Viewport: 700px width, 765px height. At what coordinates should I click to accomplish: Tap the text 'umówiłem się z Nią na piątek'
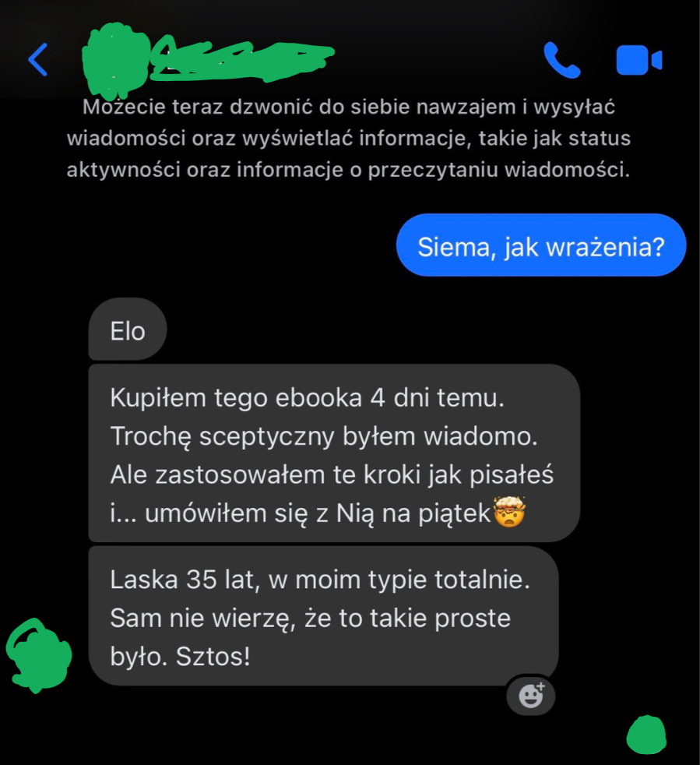[317, 513]
